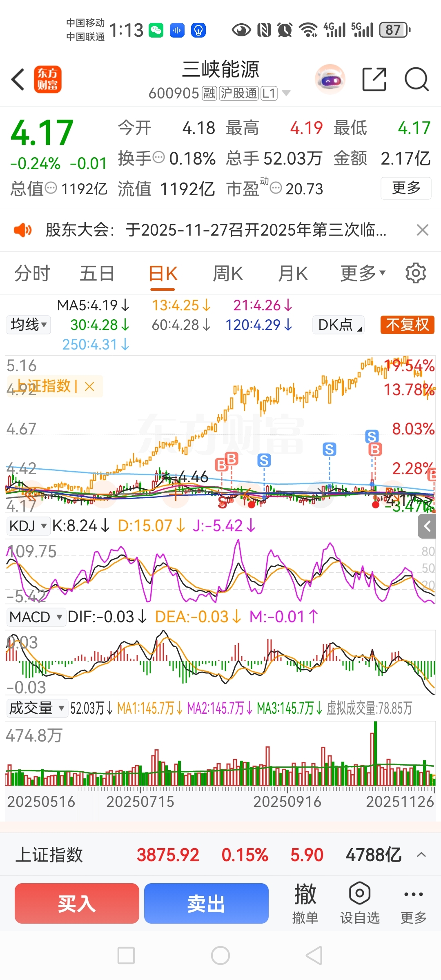The width and height of the screenshot is (441, 980).
Task: Tap the blue 卖出 button
Action: click(x=206, y=903)
